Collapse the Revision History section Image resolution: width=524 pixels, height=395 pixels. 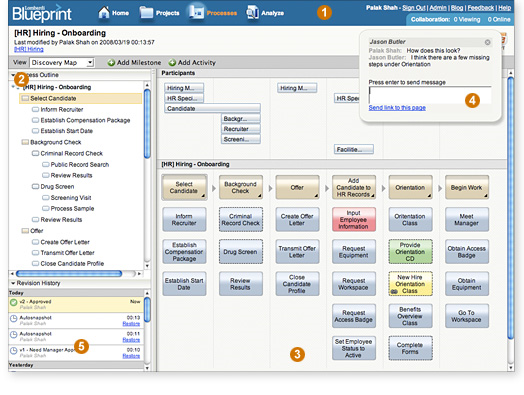click(13, 283)
